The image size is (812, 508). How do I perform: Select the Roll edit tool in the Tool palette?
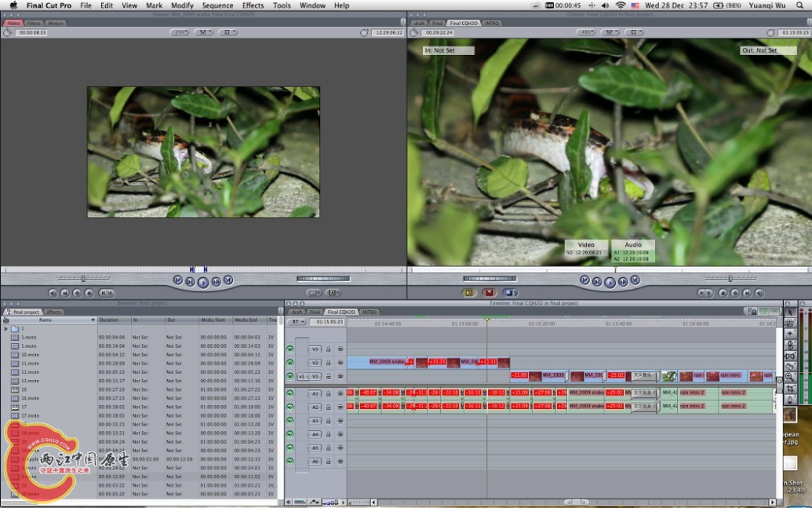[x=790, y=345]
